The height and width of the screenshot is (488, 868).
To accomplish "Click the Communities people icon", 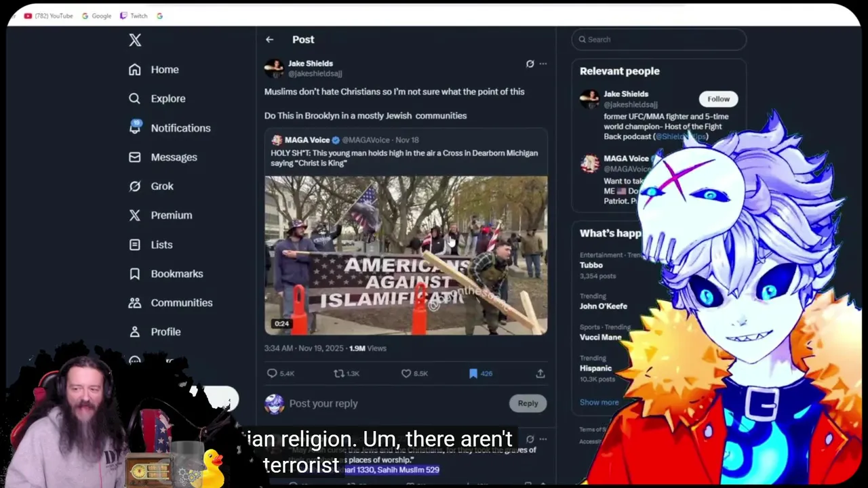I will pos(135,302).
